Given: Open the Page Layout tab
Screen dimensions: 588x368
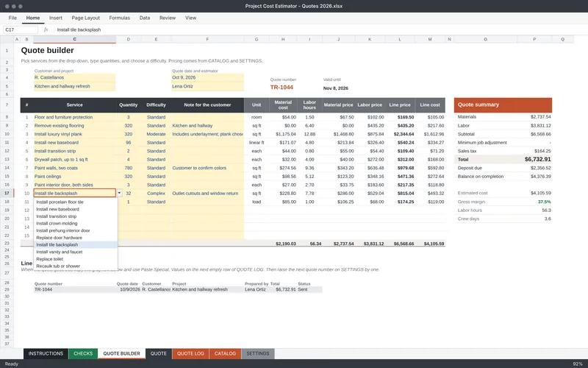Looking at the screenshot, I should click(85, 18).
